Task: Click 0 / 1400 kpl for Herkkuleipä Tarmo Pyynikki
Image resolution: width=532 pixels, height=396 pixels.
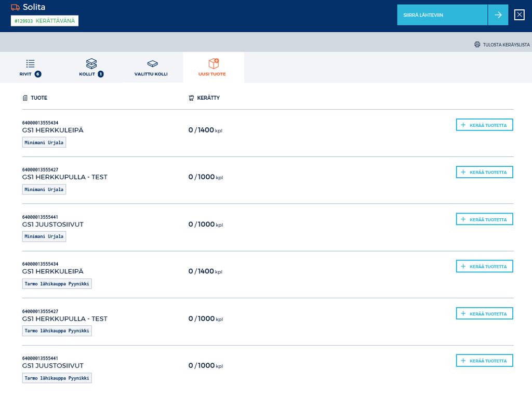Action: [x=205, y=271]
